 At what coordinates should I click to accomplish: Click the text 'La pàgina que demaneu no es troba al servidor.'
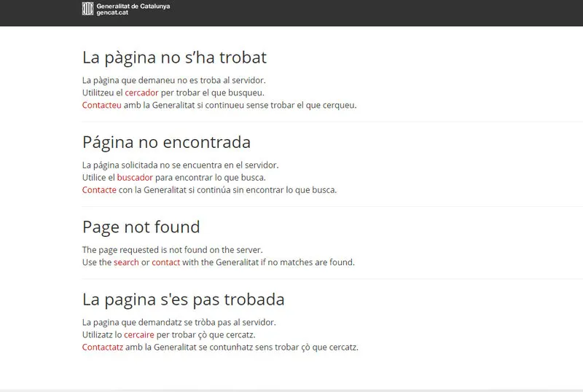click(174, 80)
